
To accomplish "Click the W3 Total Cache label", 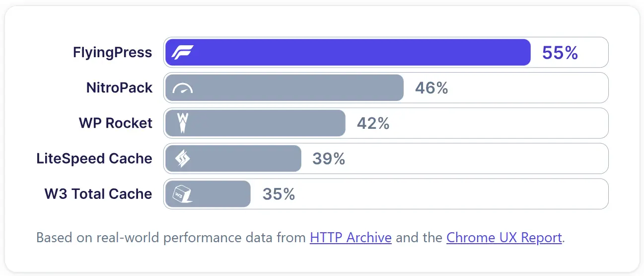I will pos(98,194).
